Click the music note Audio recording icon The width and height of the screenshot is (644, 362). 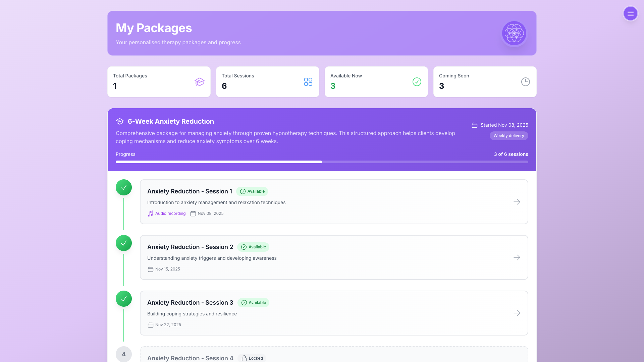(x=151, y=214)
